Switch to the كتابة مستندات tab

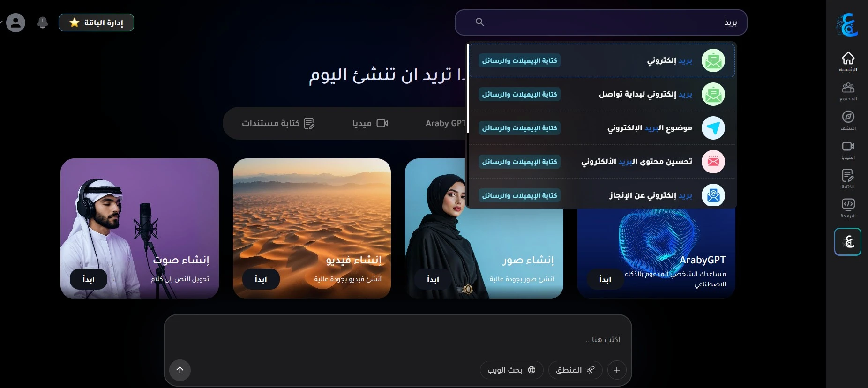278,123
